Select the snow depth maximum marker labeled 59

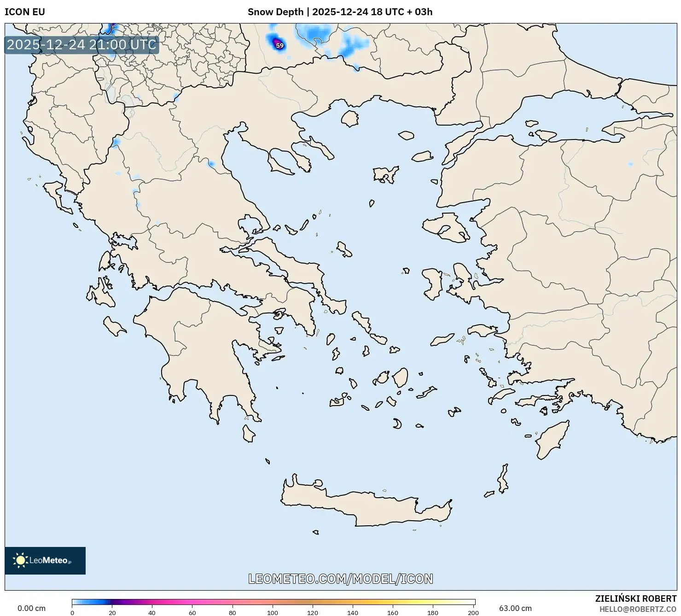279,46
